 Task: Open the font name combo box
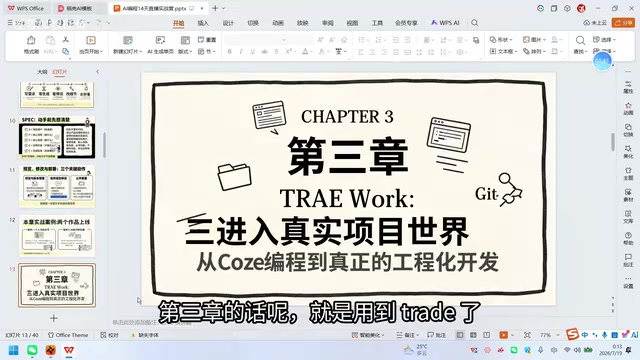click(256, 40)
